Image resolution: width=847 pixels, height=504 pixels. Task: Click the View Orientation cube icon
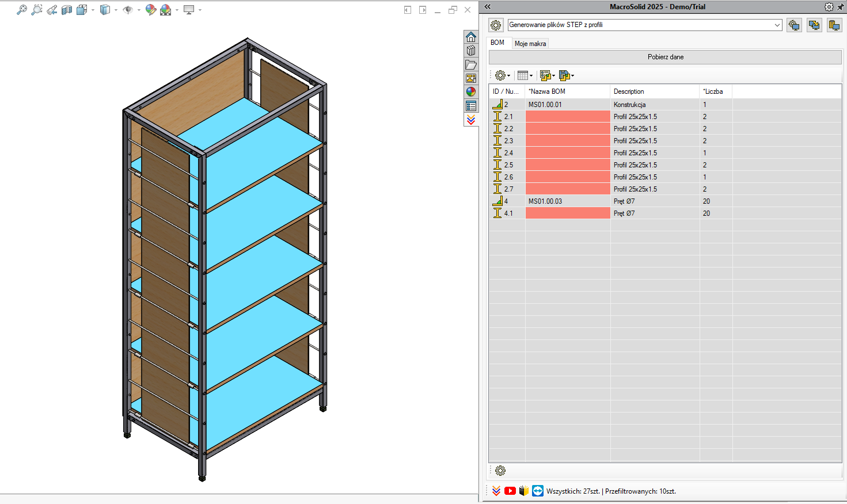(82, 10)
